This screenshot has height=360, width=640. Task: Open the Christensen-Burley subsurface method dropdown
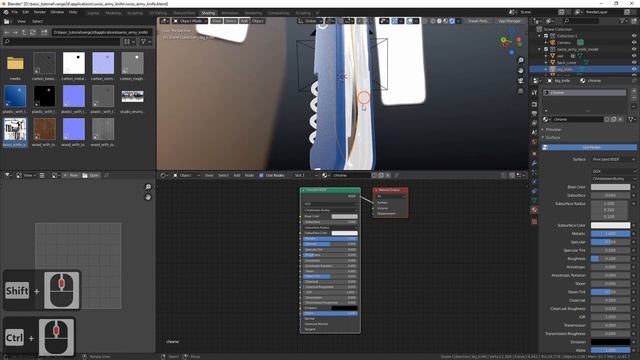tap(613, 179)
